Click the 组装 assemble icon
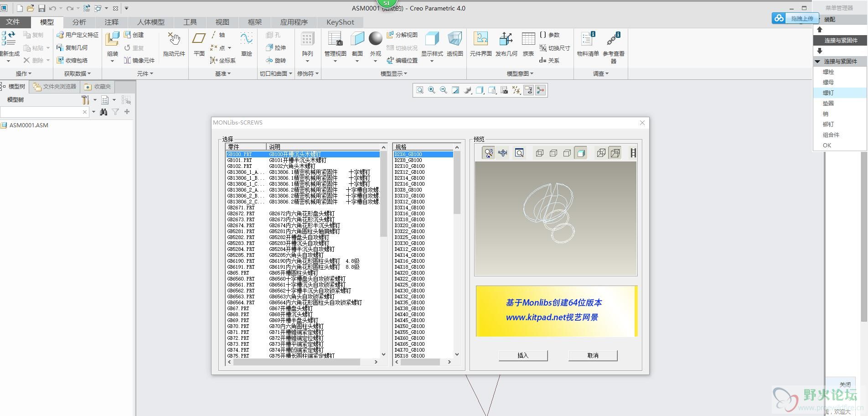 112,39
